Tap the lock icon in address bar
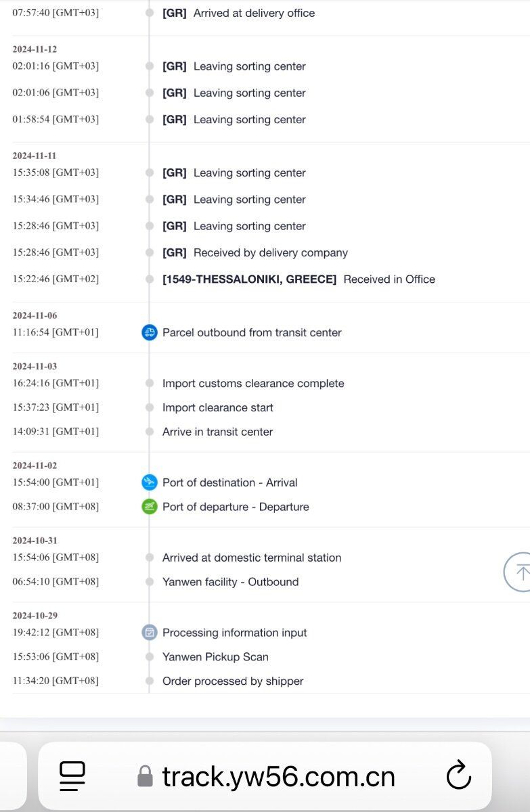 click(145, 776)
